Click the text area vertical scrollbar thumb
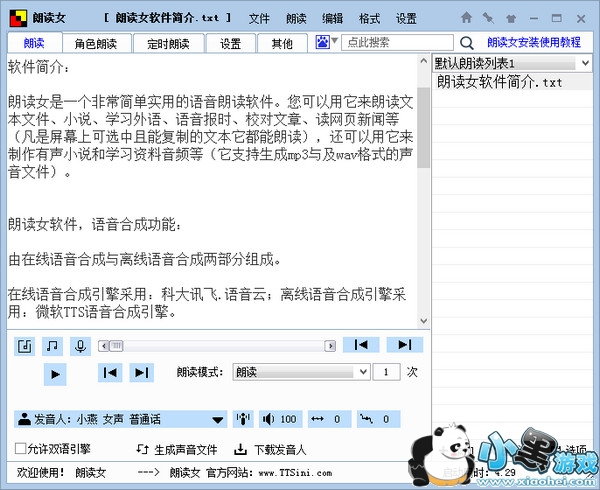Image resolution: width=600 pixels, height=490 pixels. click(423, 127)
